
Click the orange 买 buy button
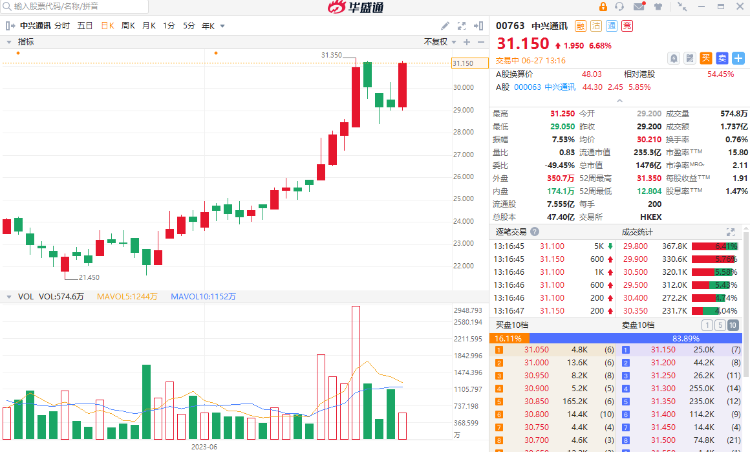pyautogui.click(x=705, y=57)
